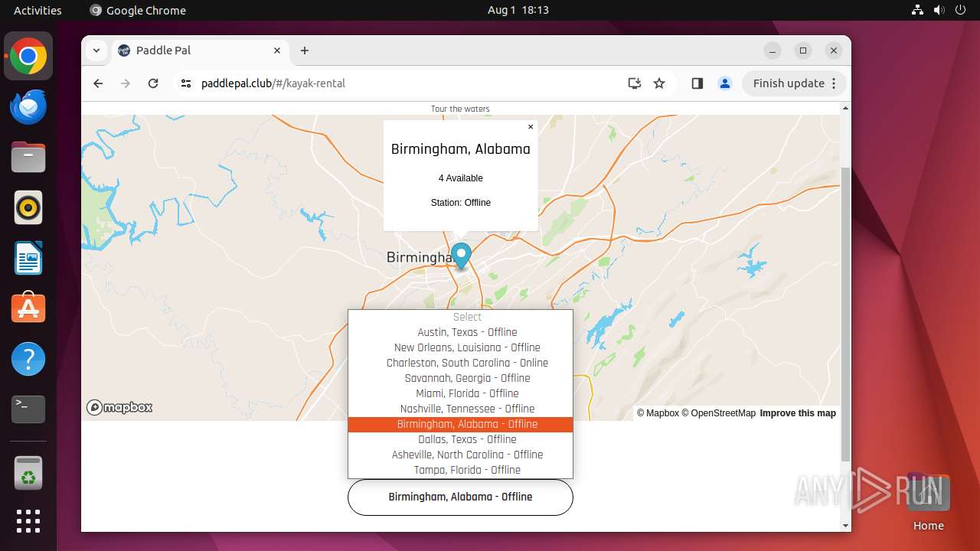This screenshot has height=551, width=980.
Task: Open the OpenStreetMap attribution link
Action: pyautogui.click(x=718, y=413)
